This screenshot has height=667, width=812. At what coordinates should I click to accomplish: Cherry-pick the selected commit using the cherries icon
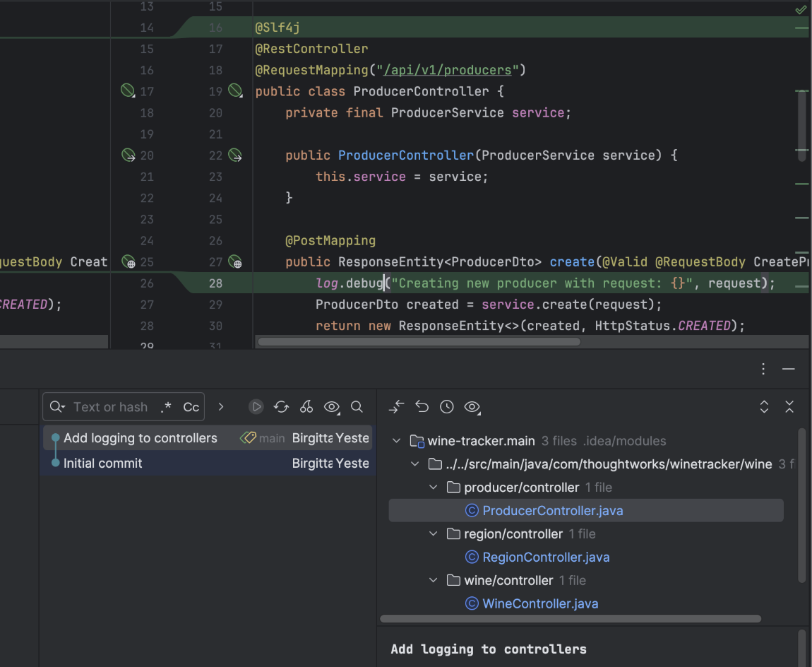point(306,406)
